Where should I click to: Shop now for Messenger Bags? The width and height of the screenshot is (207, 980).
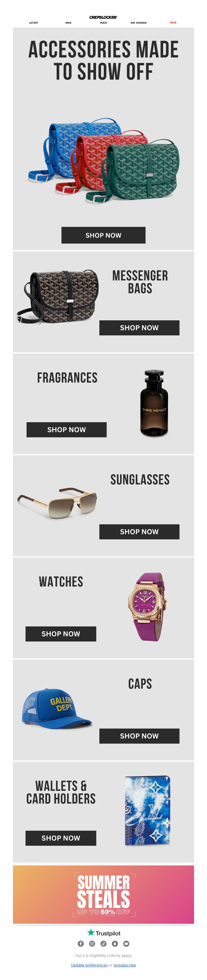pyautogui.click(x=139, y=328)
